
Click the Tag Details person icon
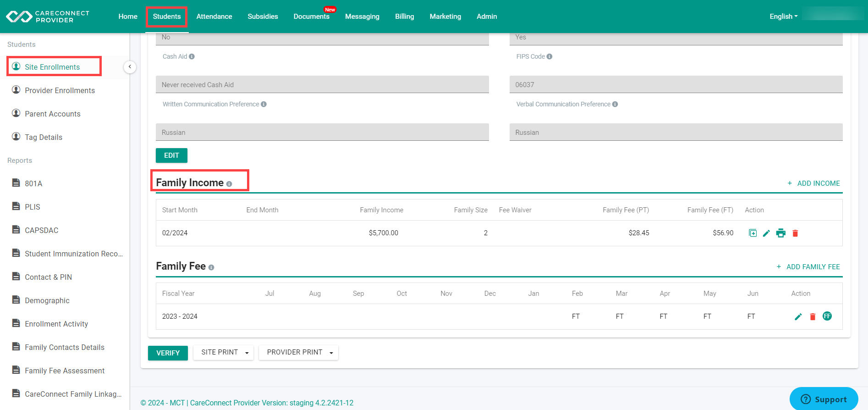[16, 137]
